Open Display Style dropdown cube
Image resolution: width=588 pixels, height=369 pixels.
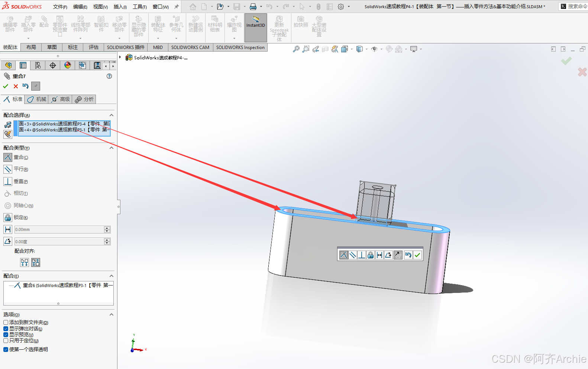(359, 49)
